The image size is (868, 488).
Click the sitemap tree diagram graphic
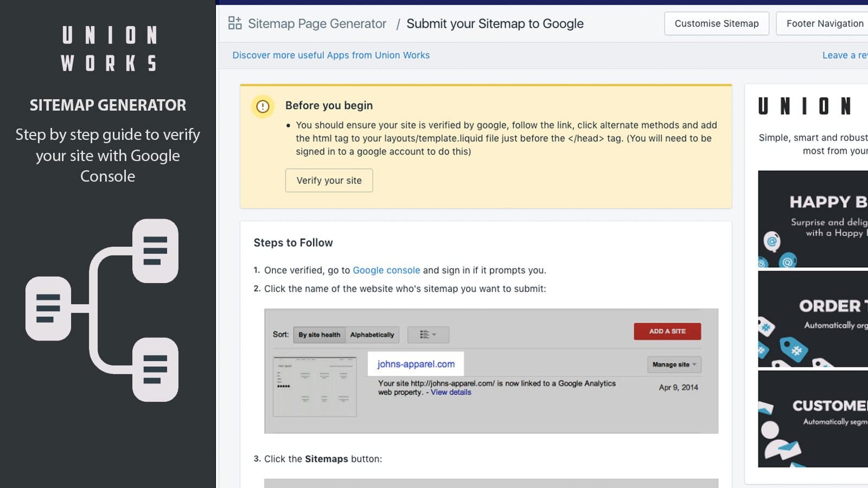tap(102, 310)
